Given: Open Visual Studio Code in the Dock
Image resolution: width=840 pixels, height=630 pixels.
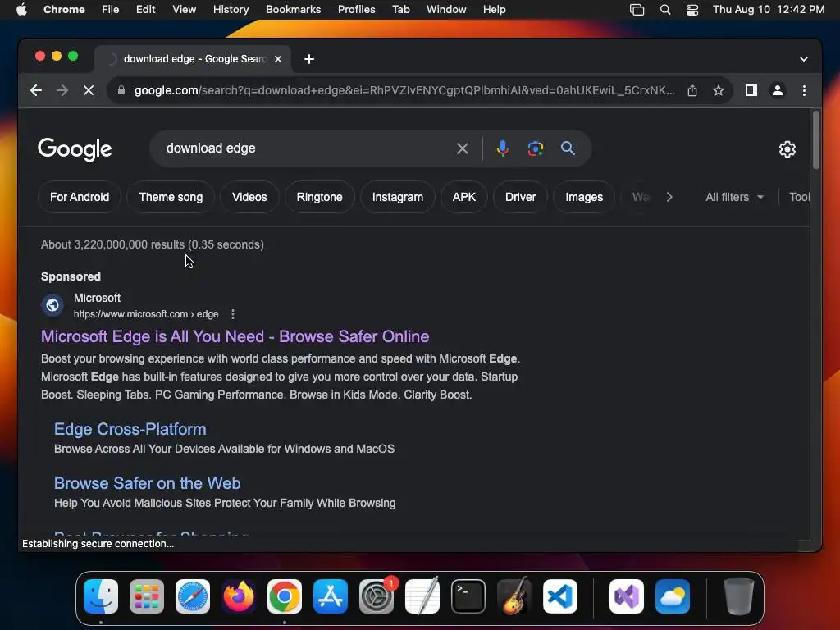Looking at the screenshot, I should (560, 596).
